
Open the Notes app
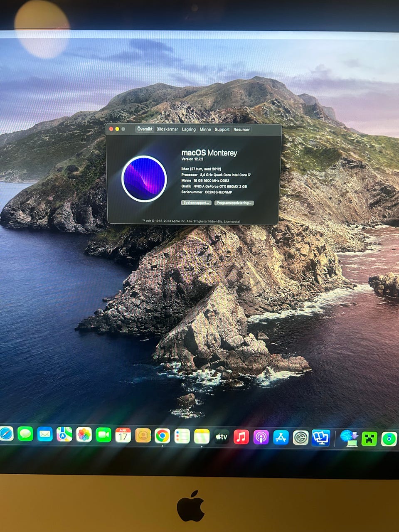click(x=202, y=436)
